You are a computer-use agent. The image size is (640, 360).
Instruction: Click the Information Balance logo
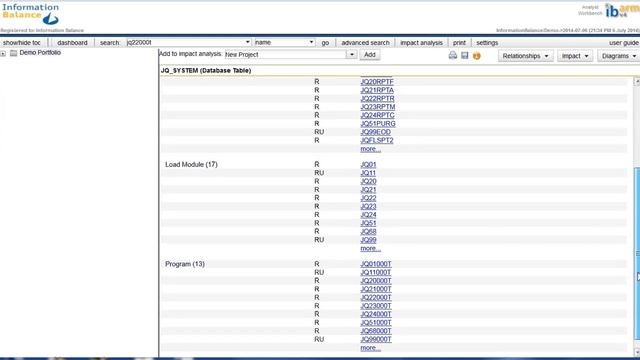click(31, 14)
